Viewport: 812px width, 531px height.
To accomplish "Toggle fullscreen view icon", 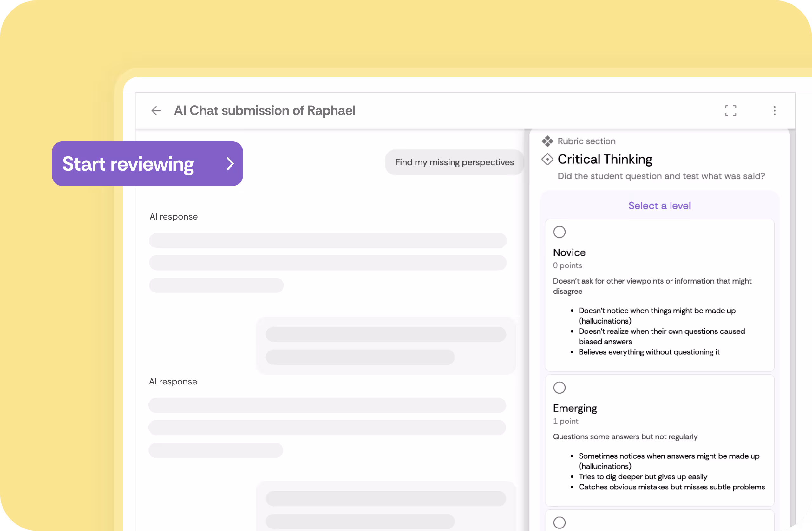I will tap(730, 111).
